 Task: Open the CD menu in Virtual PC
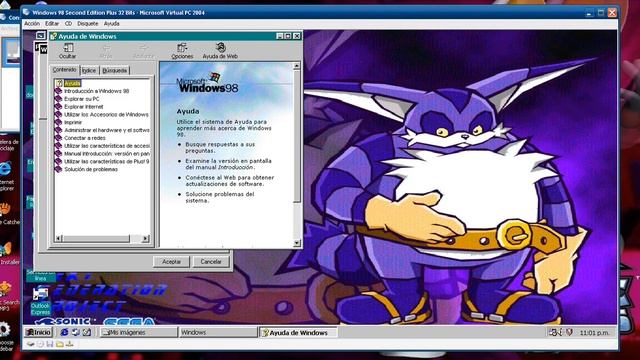tap(68, 24)
